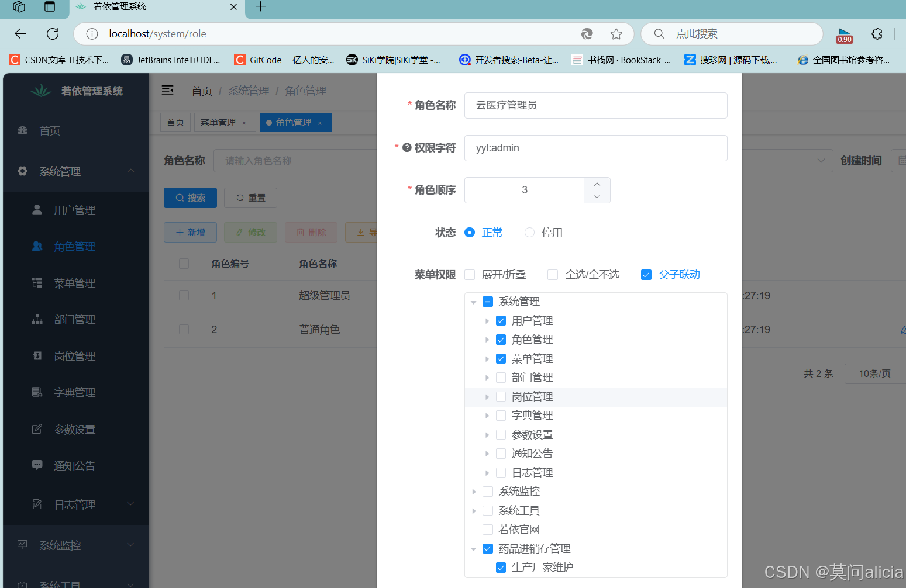Collapse the 系统管理 tree node arrow
This screenshot has width=906, height=588.
[x=474, y=302]
